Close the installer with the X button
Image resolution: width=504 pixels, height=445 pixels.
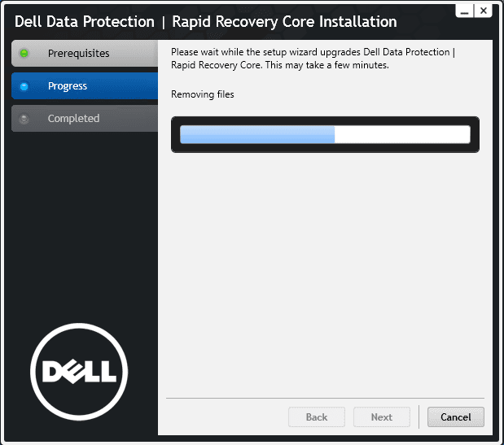(484, 11)
